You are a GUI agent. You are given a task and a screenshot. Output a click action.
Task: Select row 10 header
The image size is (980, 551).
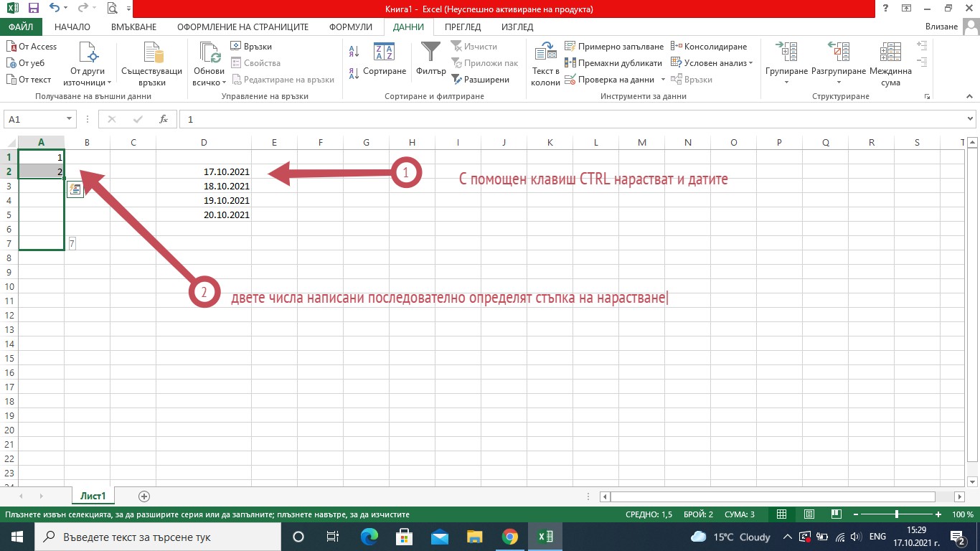click(9, 287)
